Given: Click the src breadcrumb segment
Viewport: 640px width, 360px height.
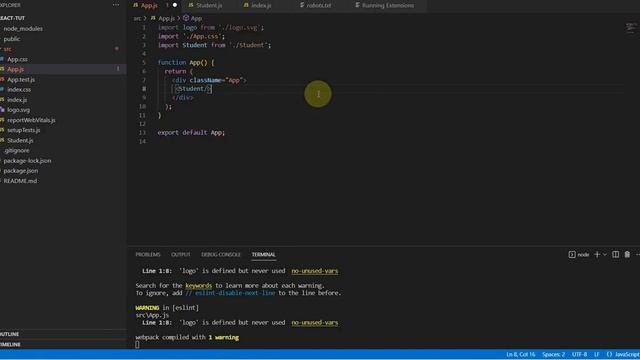Looking at the screenshot, I should point(137,18).
